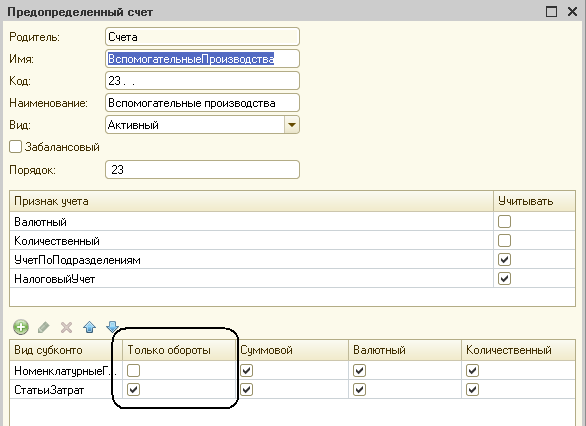Check Только обороты for НоменклатурныеГ row

click(133, 371)
